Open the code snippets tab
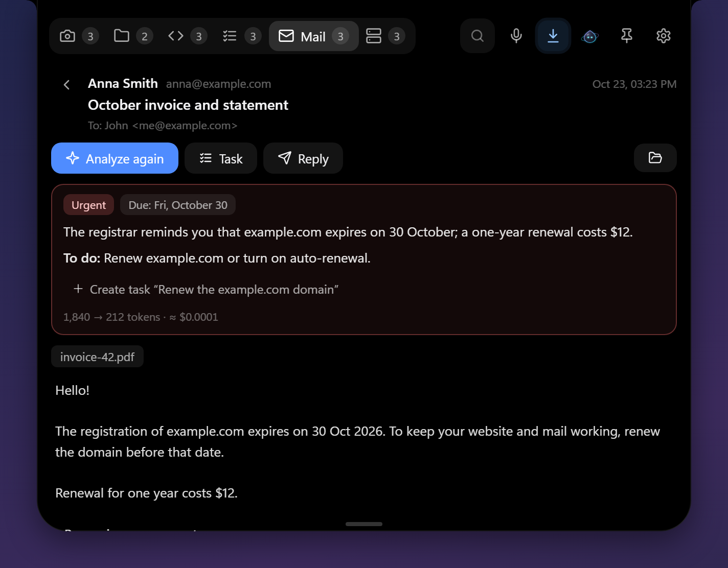The width and height of the screenshot is (728, 568). coord(187,36)
